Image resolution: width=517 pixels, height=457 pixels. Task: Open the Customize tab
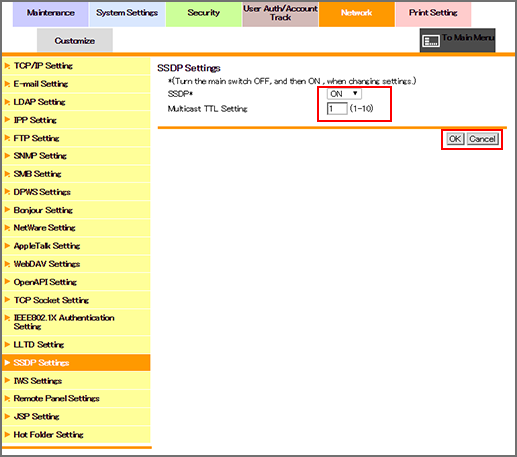(x=75, y=40)
